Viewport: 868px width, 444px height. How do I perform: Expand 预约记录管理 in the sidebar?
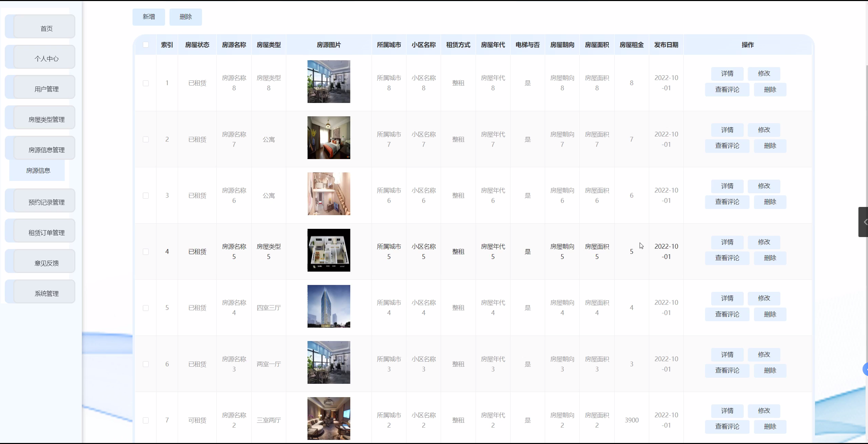click(40, 200)
